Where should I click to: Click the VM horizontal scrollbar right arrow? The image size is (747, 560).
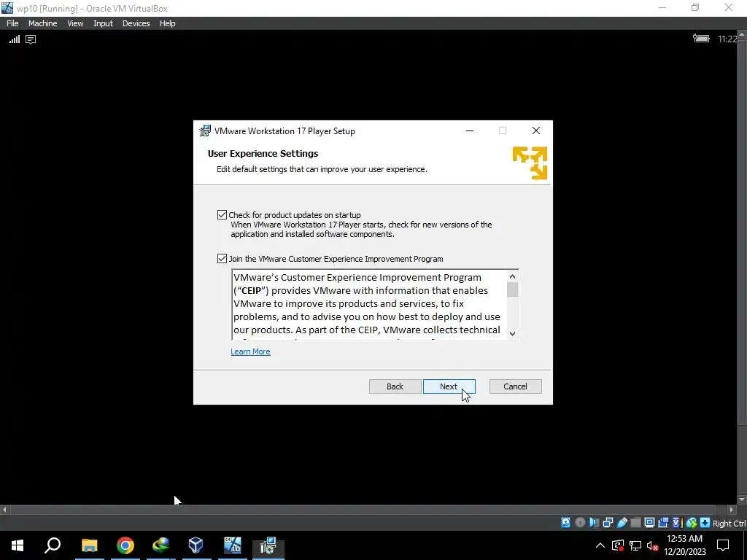(732, 510)
